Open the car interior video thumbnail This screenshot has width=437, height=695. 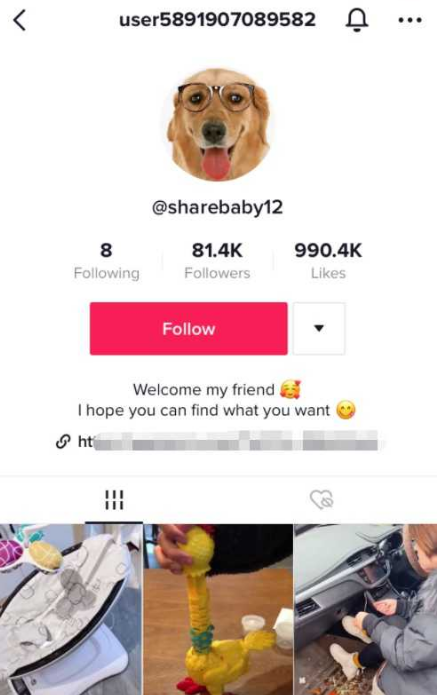366,609
